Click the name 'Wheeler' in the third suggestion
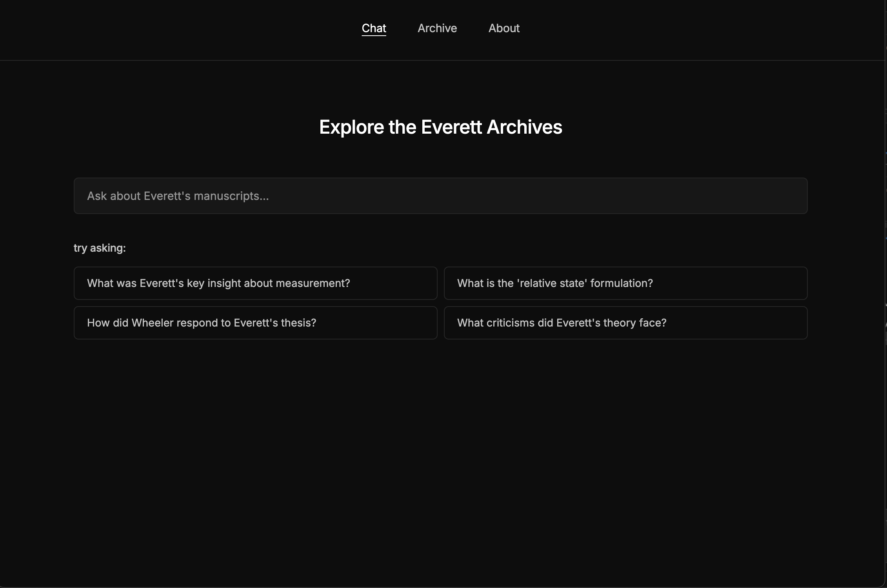The image size is (887, 588). (x=152, y=323)
